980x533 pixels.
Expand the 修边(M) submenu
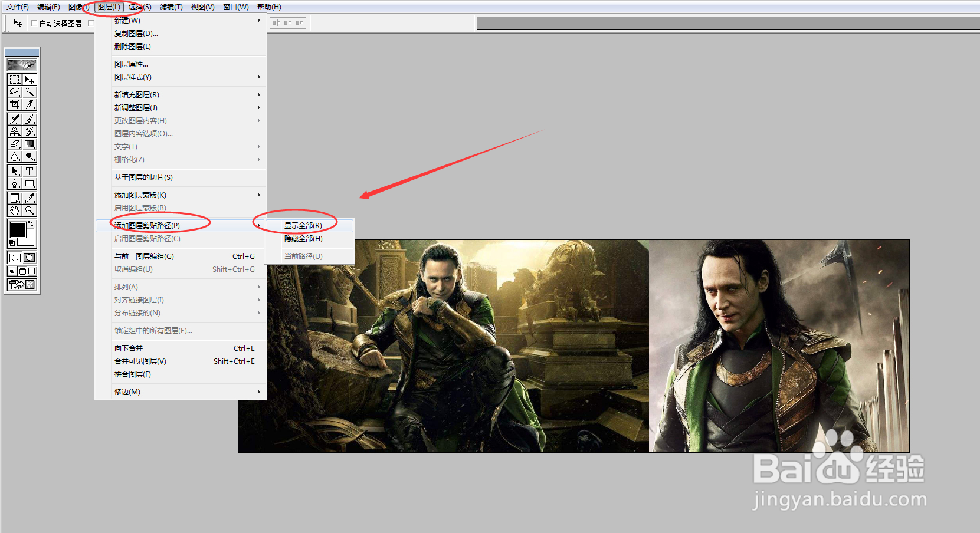(x=181, y=392)
